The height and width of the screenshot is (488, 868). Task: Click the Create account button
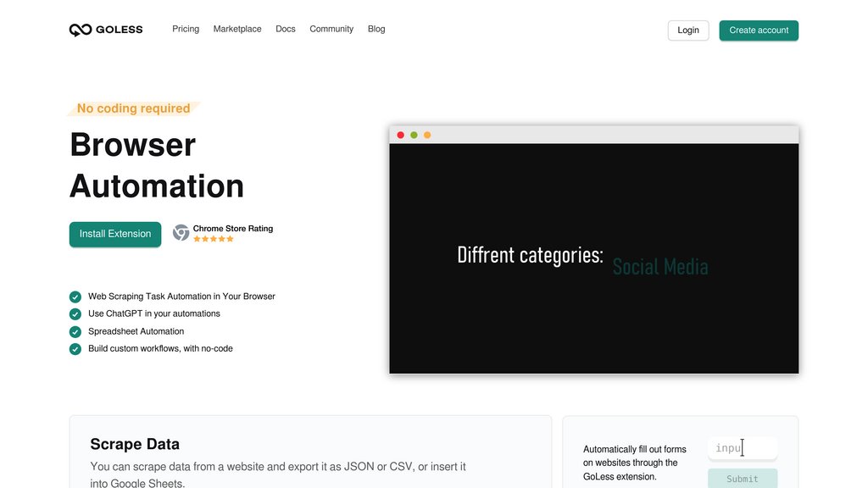point(759,30)
